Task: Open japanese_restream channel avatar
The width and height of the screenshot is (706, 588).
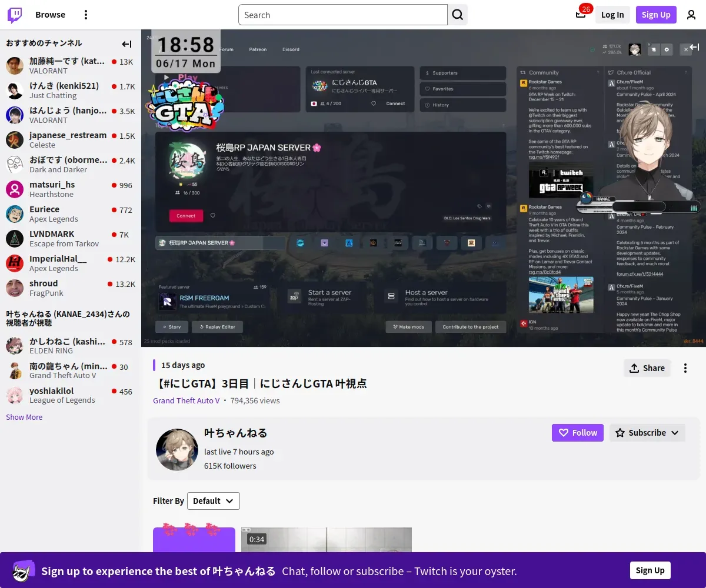Action: [15, 140]
